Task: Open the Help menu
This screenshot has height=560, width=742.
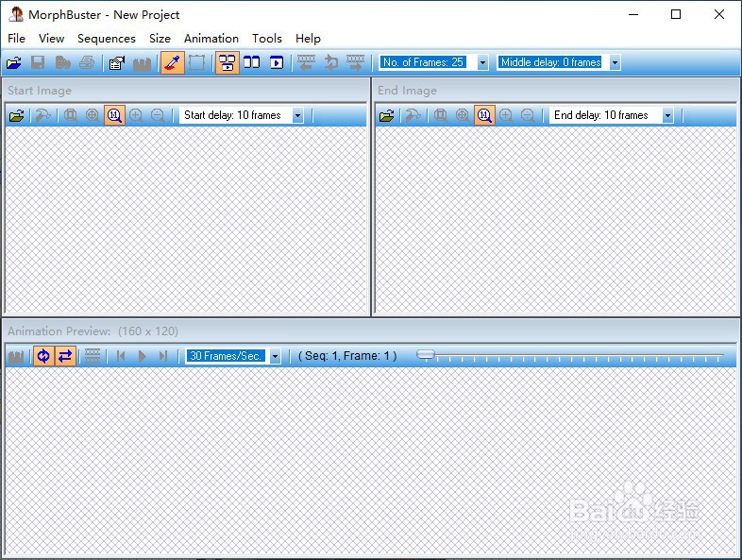Action: 308,39
